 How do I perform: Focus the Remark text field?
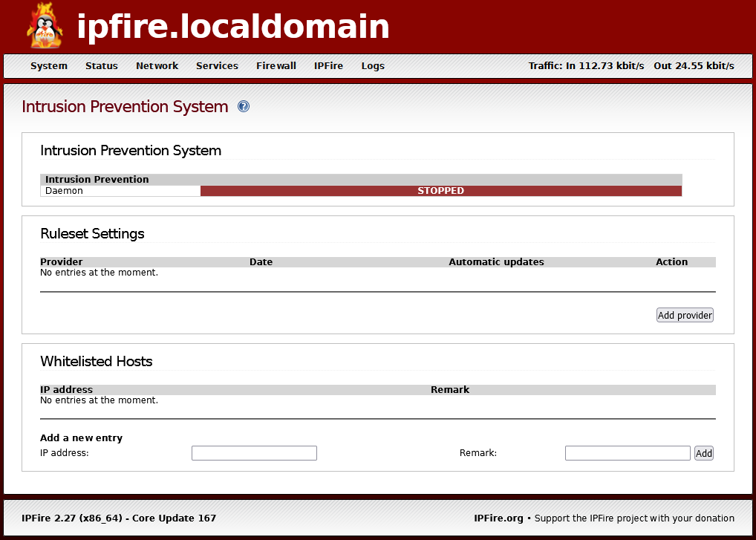coord(628,453)
